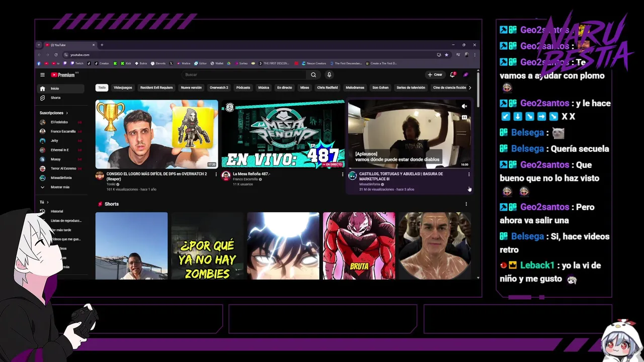Click the search magnifier button

pos(313,75)
